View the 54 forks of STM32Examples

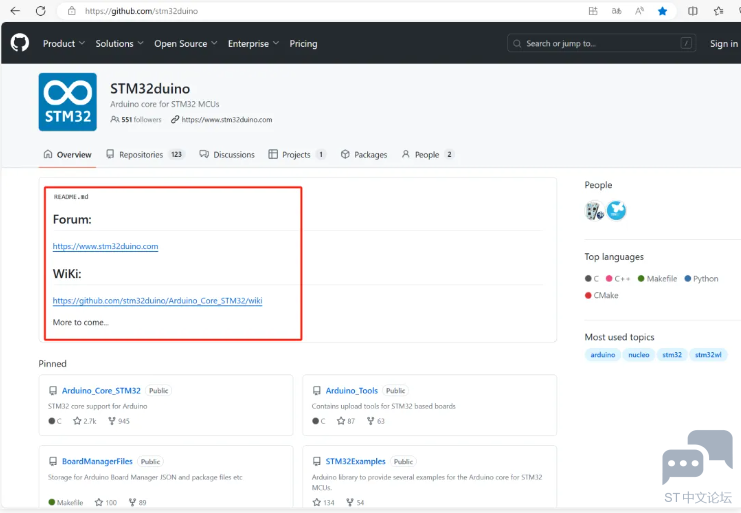pyautogui.click(x=355, y=503)
